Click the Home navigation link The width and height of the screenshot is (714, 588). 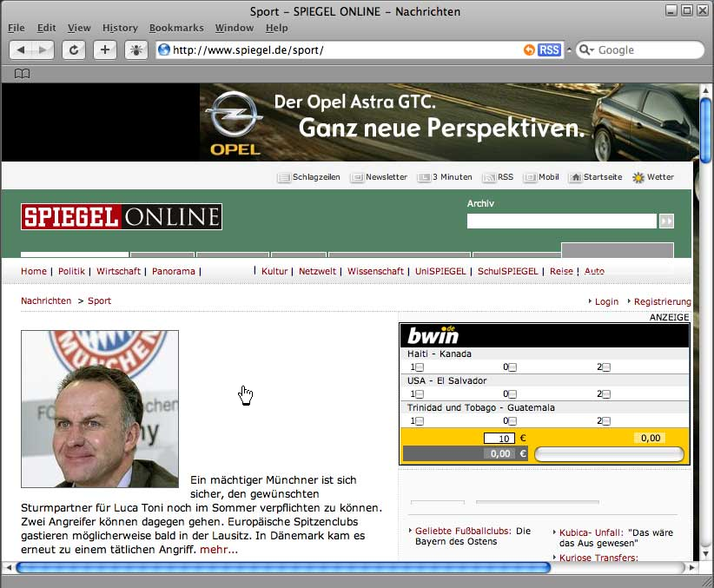[x=34, y=272]
